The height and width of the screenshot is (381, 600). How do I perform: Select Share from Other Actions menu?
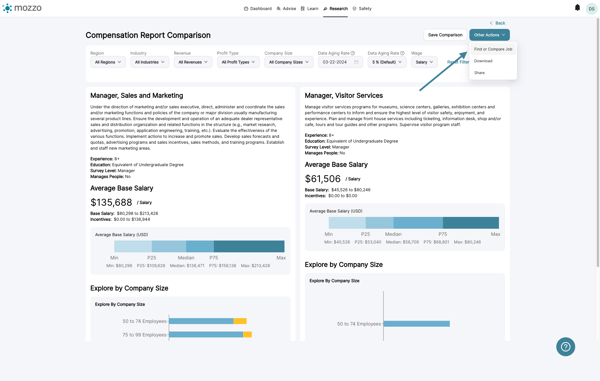click(x=479, y=73)
